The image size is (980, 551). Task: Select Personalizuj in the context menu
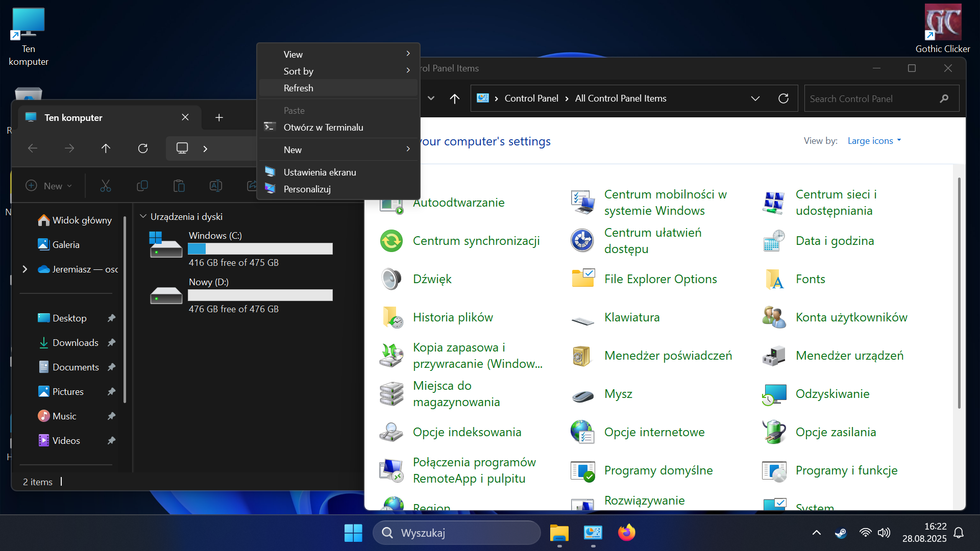click(307, 189)
